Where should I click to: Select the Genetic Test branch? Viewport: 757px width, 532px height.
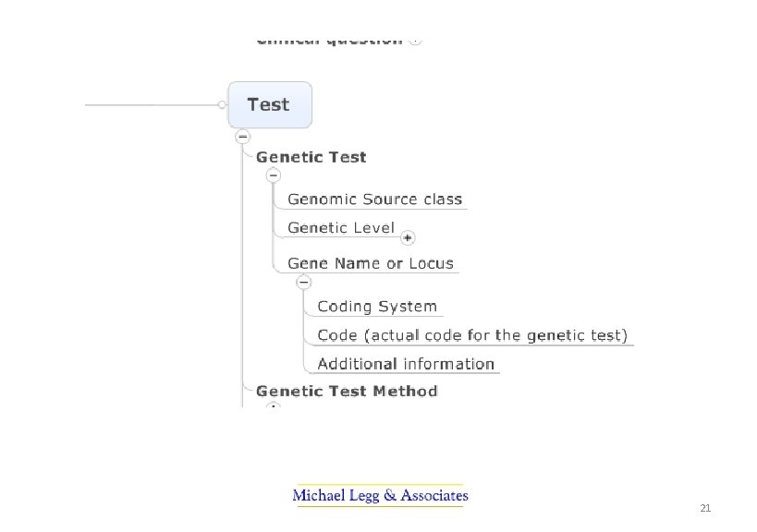(311, 157)
